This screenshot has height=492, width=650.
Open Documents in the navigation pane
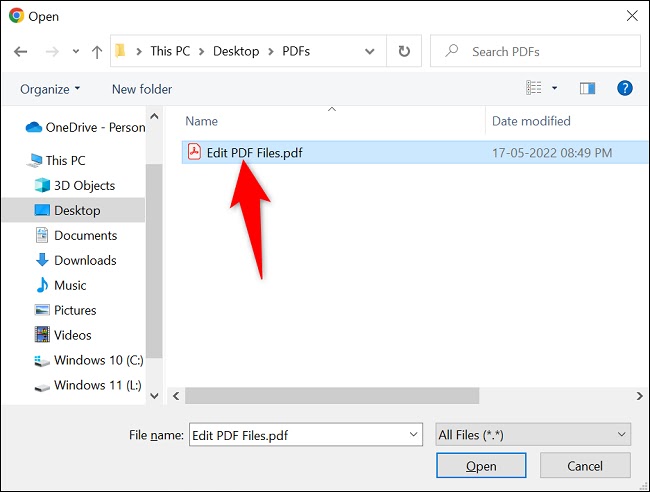tap(76, 235)
